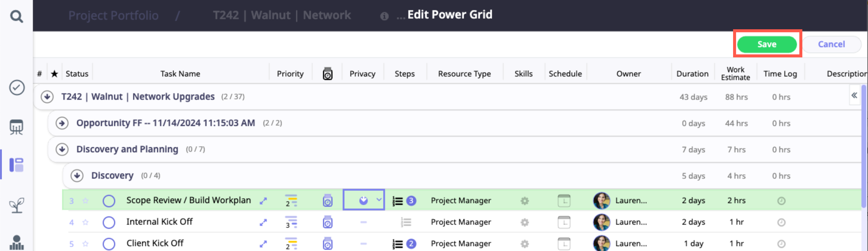The width and height of the screenshot is (868, 251).
Task: Click the search magnifier icon in sidebar
Action: (16, 16)
